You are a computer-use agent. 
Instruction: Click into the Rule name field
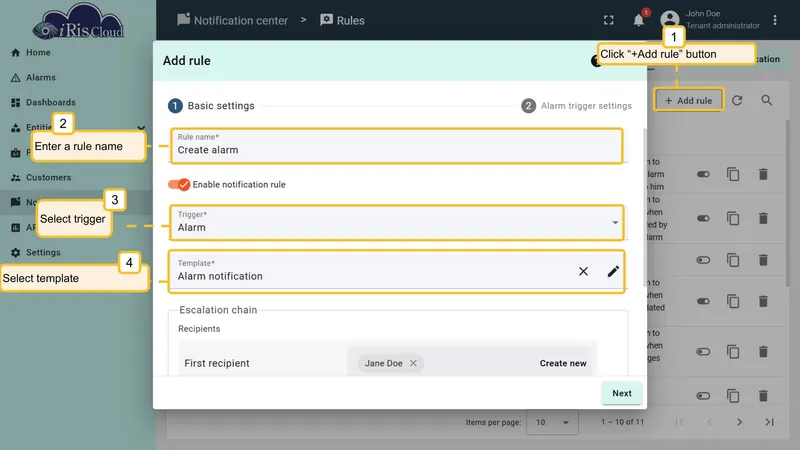396,145
